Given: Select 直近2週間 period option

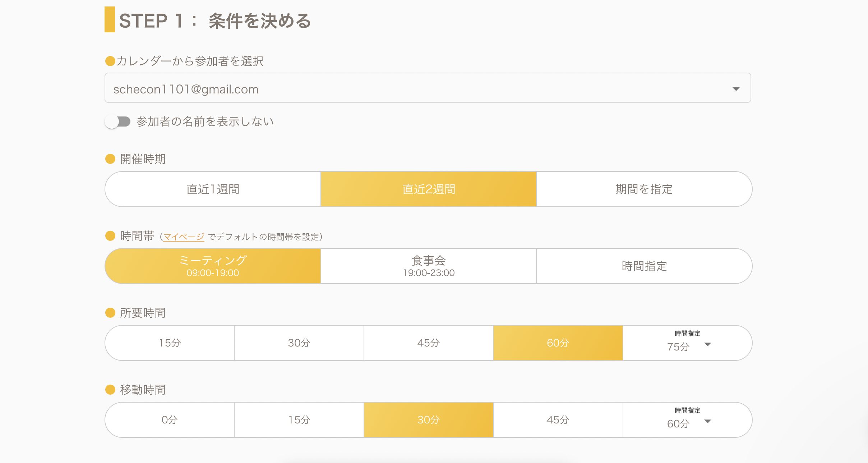Looking at the screenshot, I should (x=428, y=189).
